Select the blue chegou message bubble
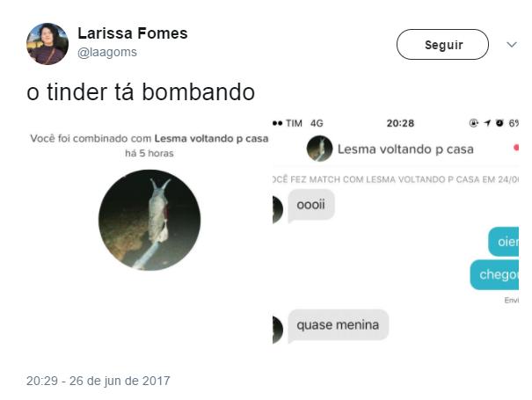This screenshot has height=400, width=532. [x=495, y=274]
